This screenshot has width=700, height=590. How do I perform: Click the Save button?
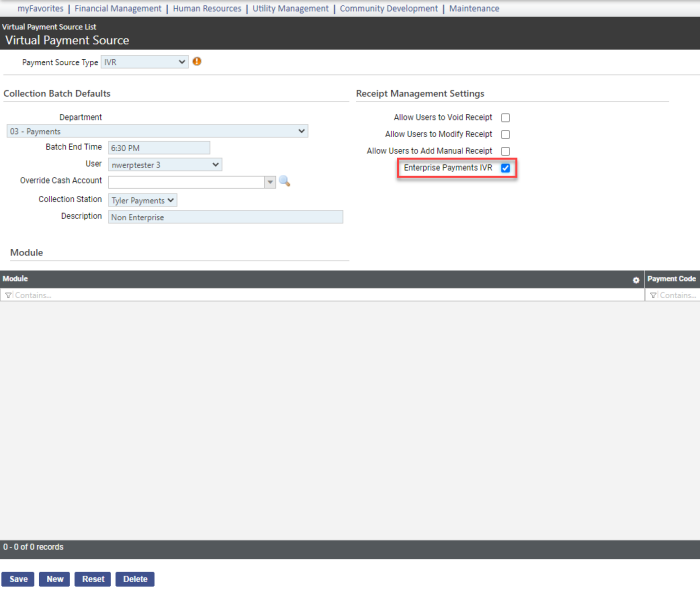tap(18, 579)
